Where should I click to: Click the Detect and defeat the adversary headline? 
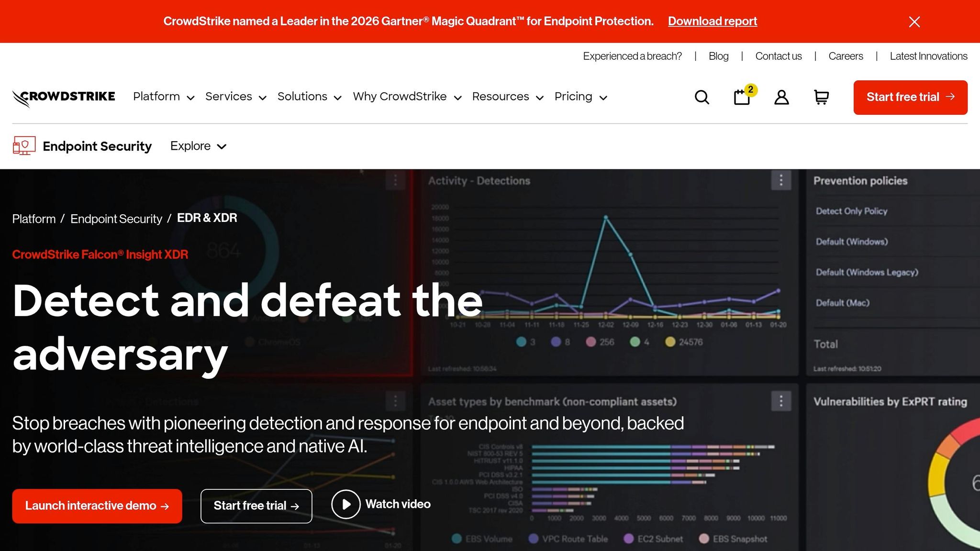[x=247, y=328]
